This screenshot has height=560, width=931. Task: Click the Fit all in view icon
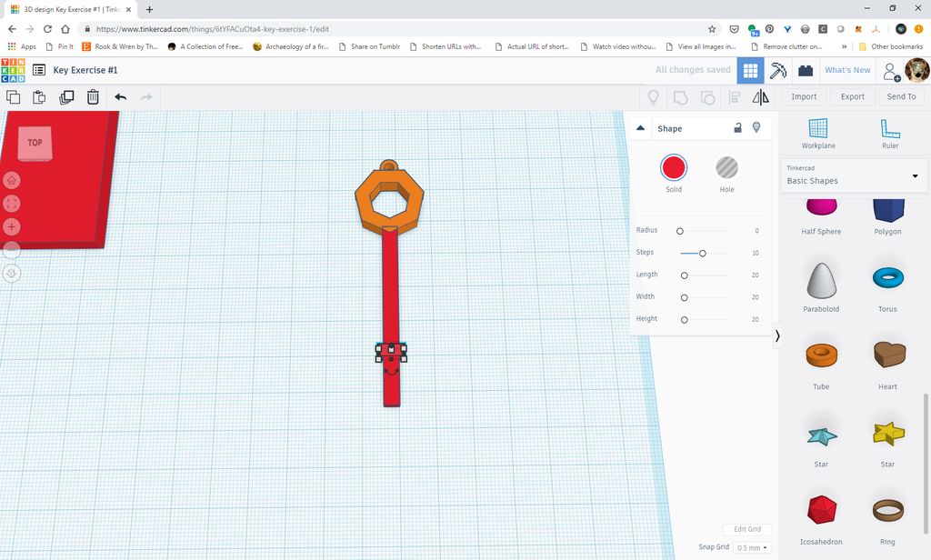point(11,204)
